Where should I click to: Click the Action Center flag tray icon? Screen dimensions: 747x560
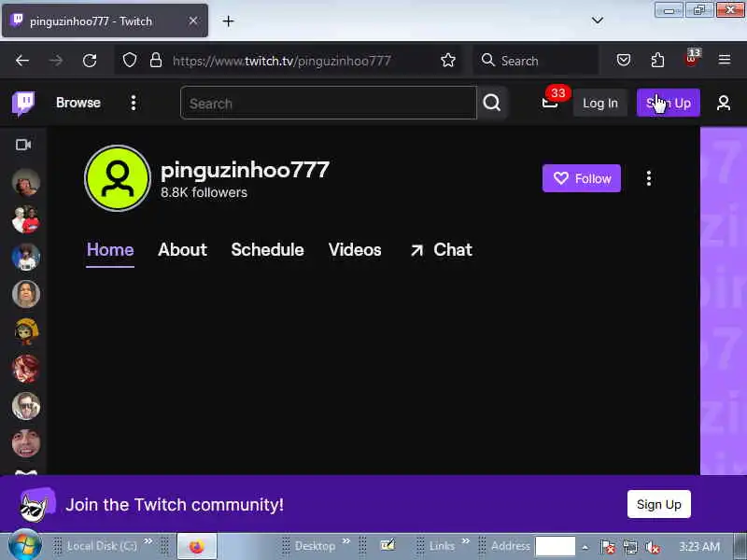click(608, 547)
